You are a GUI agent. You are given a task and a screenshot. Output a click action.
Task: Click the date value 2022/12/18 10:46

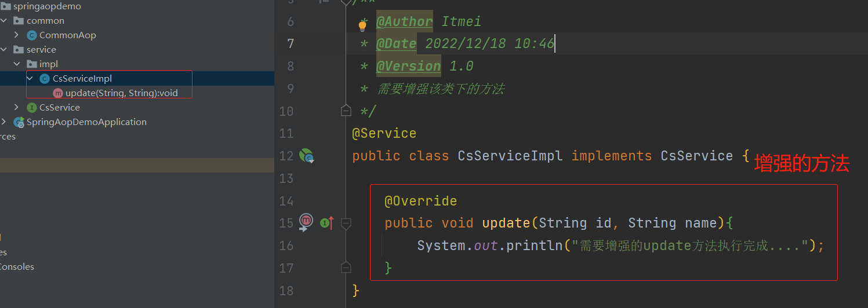490,43
